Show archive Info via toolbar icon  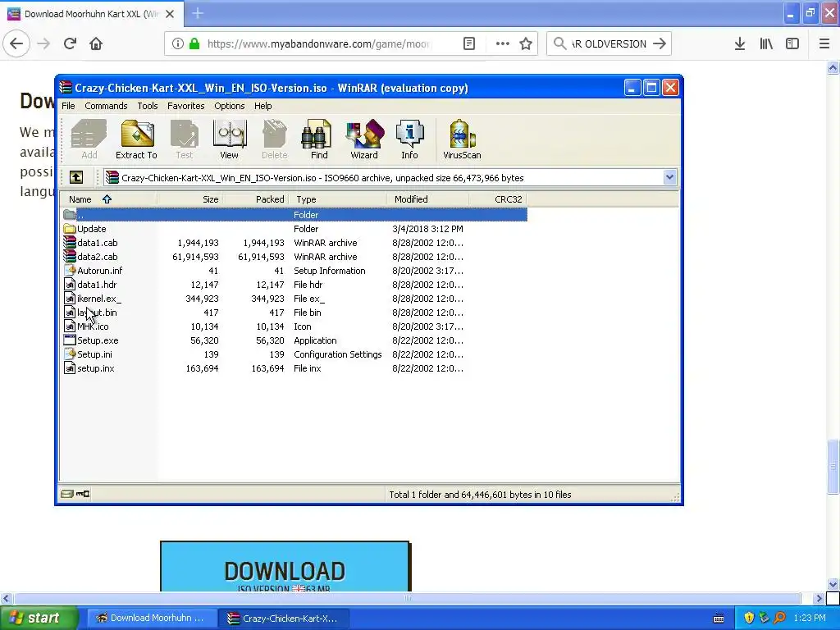pyautogui.click(x=410, y=139)
